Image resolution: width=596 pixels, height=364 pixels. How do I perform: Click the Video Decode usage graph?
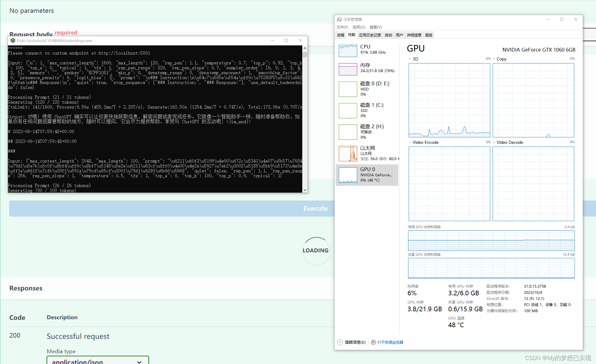533,184
